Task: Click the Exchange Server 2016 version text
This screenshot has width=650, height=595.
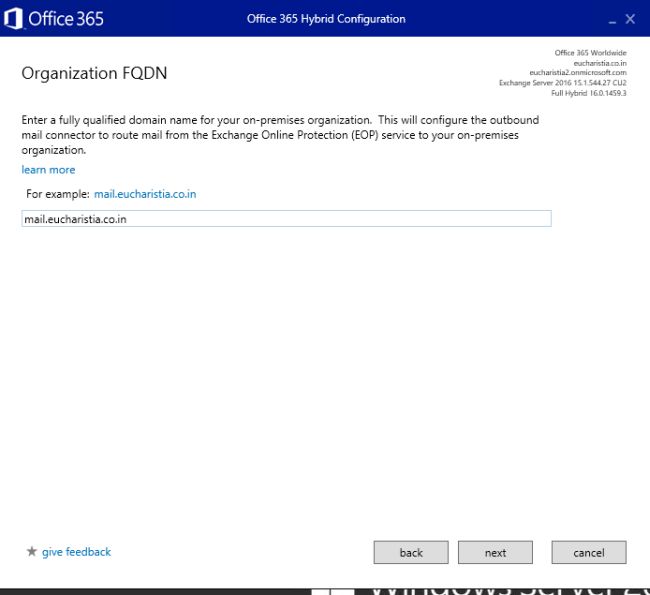Action: [563, 83]
